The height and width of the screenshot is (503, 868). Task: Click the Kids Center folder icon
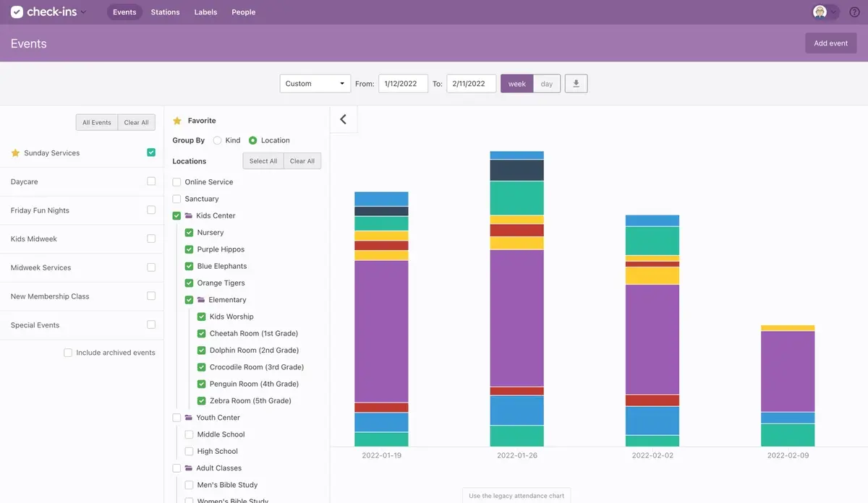click(x=189, y=215)
